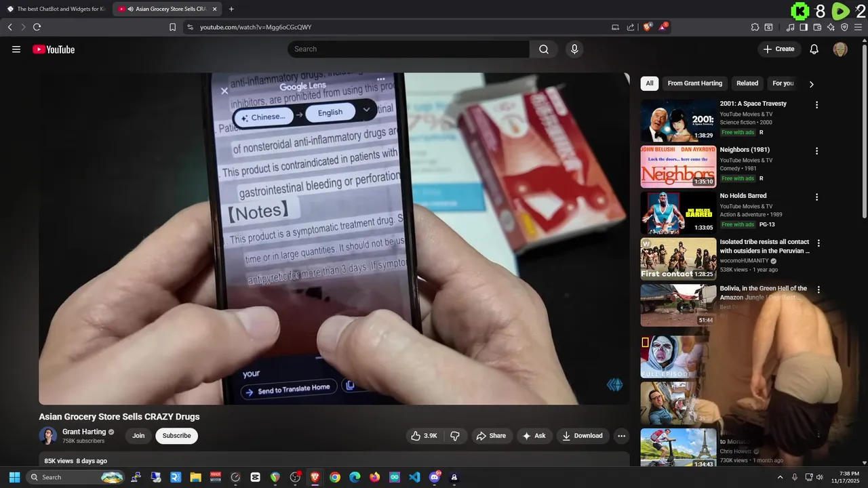Subscribe to the Grant Harting channel
This screenshot has width=868, height=488.
click(176, 436)
